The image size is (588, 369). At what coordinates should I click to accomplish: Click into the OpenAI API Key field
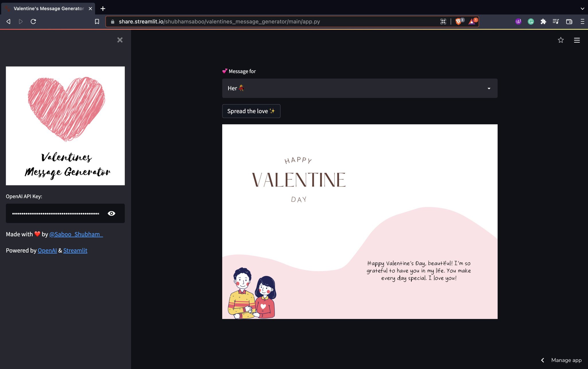click(x=56, y=213)
